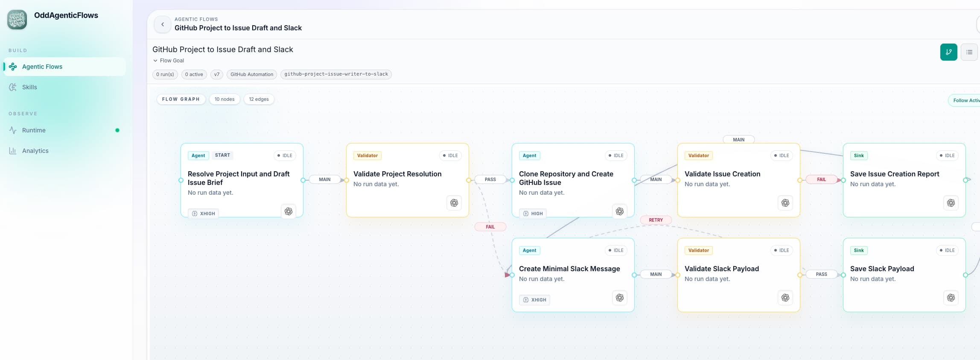Click the HIGH reasoning badge on Clone Repository

533,214
